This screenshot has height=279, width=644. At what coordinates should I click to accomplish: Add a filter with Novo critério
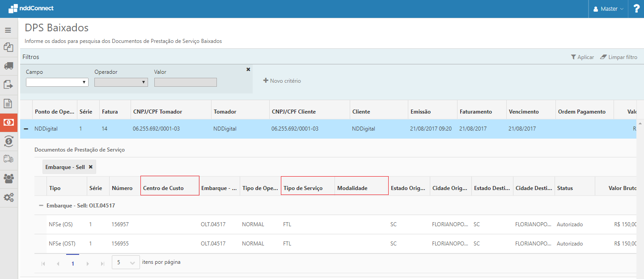click(x=282, y=81)
